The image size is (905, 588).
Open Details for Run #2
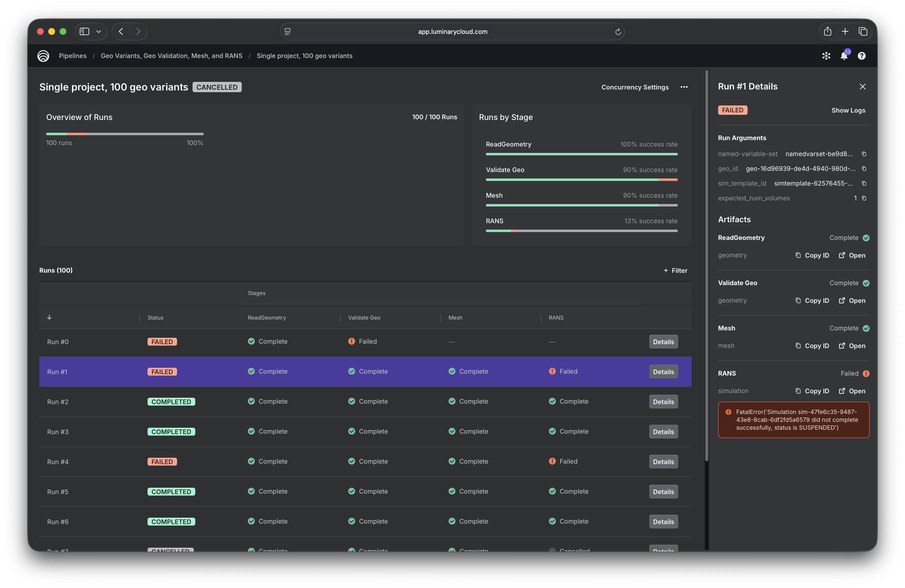[663, 401]
